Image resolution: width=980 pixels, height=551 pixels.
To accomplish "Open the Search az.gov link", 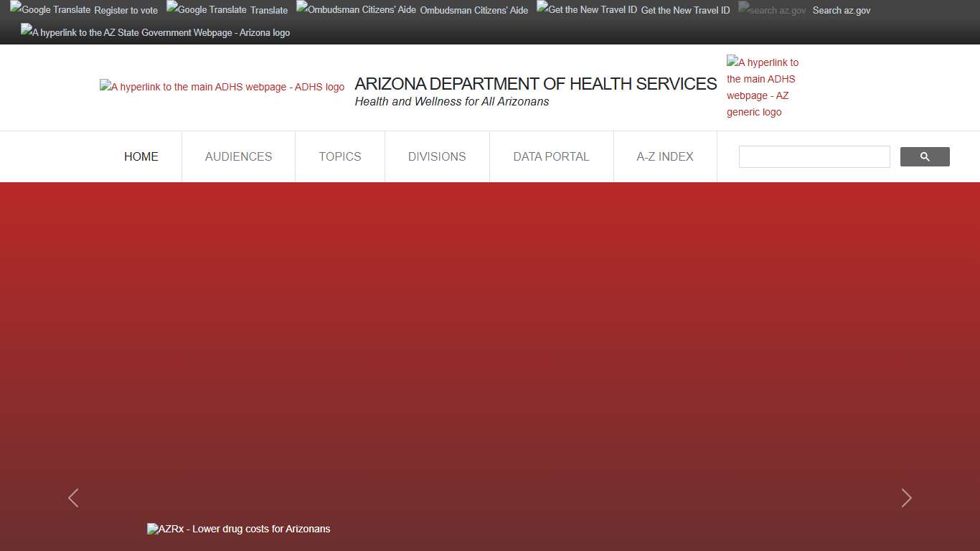I will click(x=841, y=10).
